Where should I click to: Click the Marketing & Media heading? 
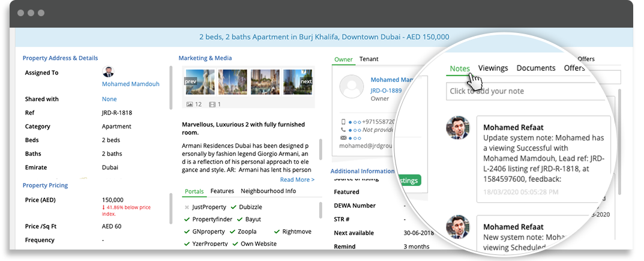pos(205,58)
